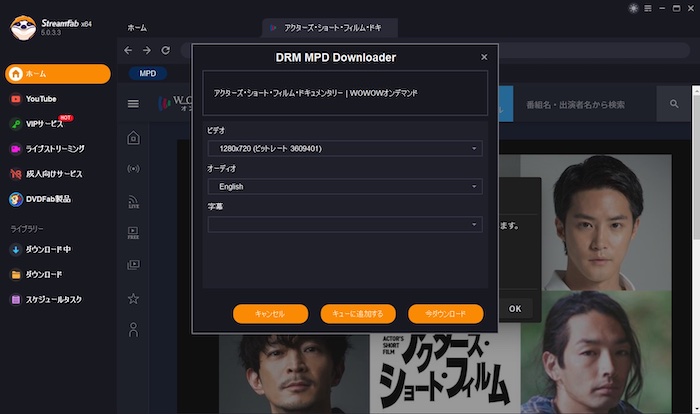Click the downloaded folder icon
This screenshot has height=414, width=700.
[x=16, y=274]
